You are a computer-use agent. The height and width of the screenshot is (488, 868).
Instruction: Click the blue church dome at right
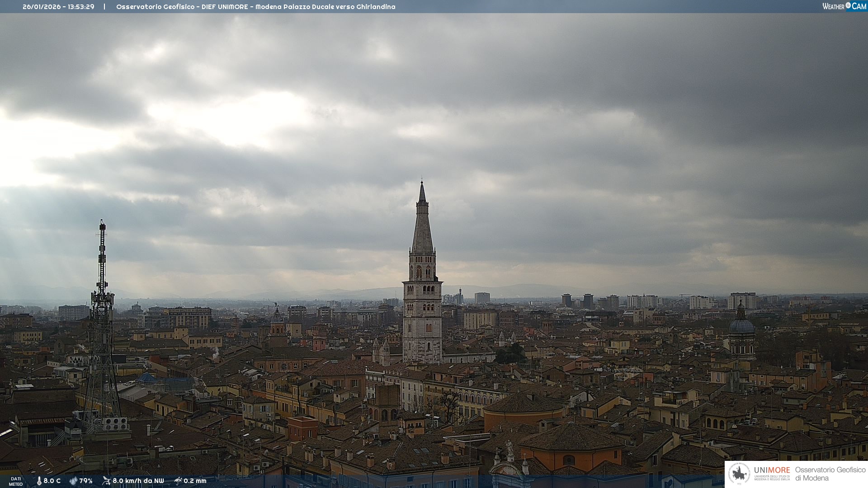(x=741, y=325)
